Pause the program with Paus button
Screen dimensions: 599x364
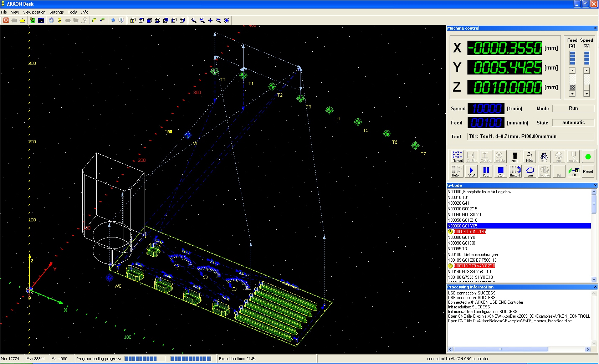(486, 171)
